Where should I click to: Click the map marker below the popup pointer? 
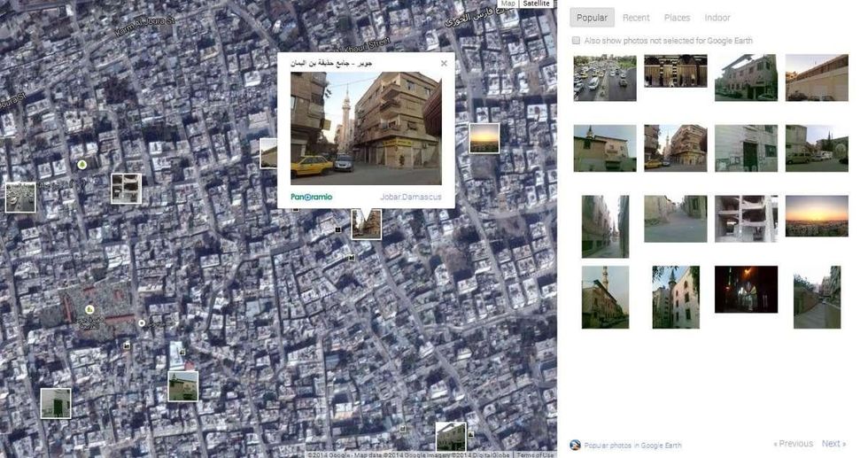point(366,224)
